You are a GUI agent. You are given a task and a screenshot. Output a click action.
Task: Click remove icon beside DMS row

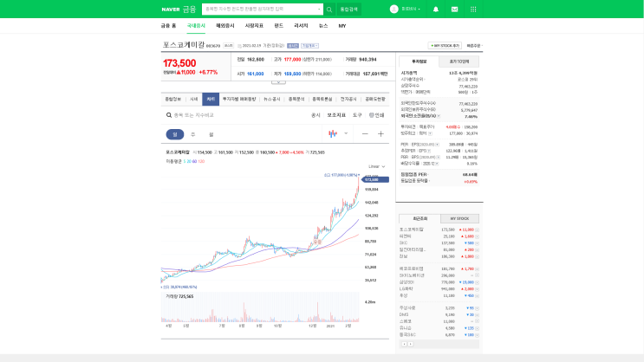[x=478, y=314]
